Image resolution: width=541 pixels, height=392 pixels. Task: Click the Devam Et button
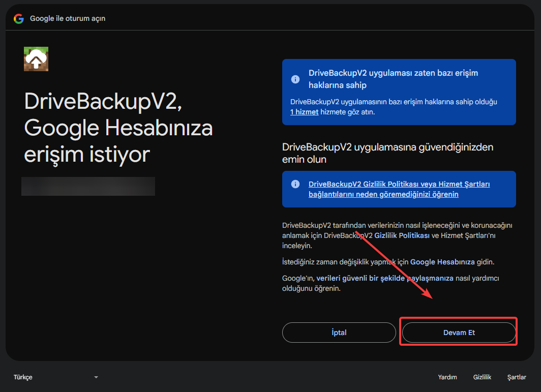coord(459,333)
